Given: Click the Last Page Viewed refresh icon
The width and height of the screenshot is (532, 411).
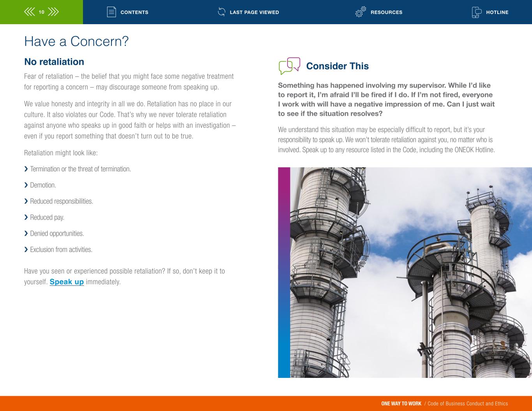Looking at the screenshot, I should (x=221, y=12).
